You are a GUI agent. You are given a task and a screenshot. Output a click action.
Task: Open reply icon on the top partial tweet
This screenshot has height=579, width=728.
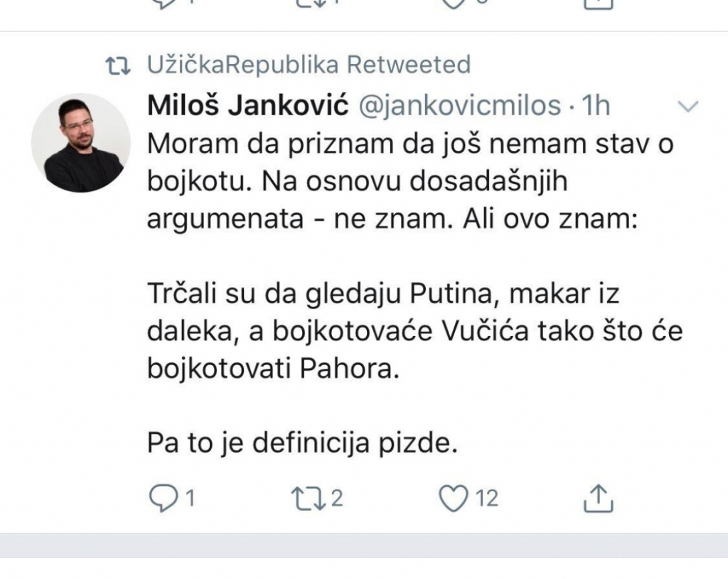pos(165,6)
